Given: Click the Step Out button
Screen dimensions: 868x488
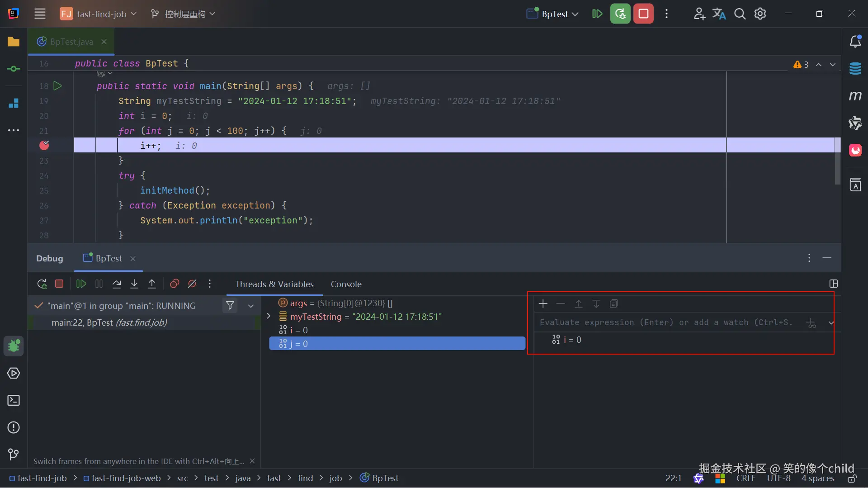Looking at the screenshot, I should click(x=152, y=284).
